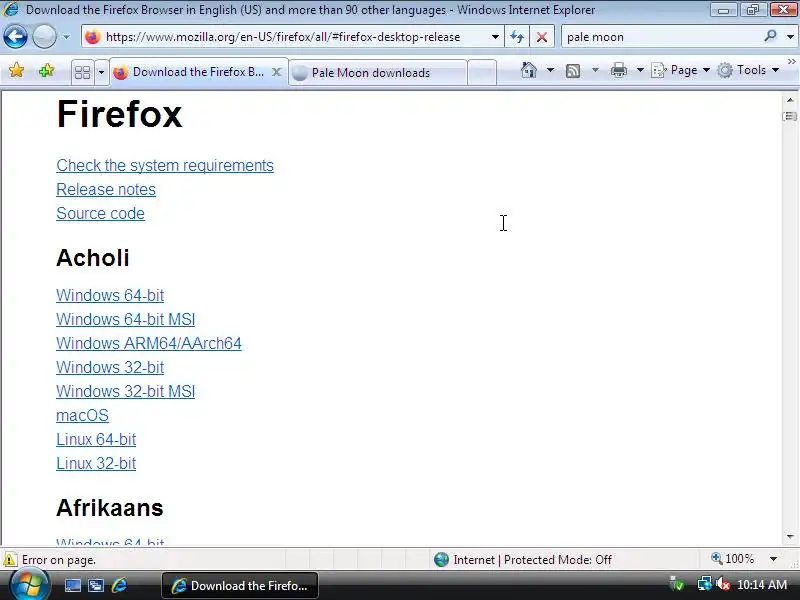This screenshot has width=800, height=600.
Task: Click Acholi Windows 64-bit download link
Action: click(110, 295)
